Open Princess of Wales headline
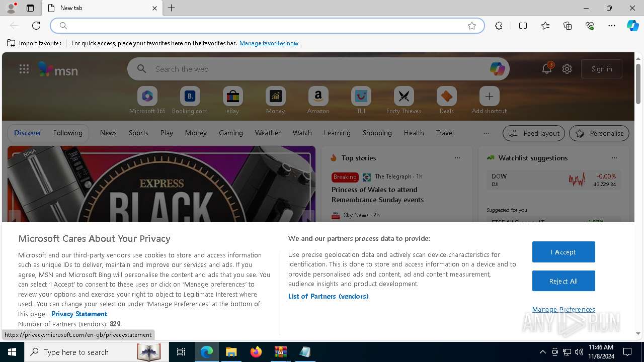 [x=378, y=195]
